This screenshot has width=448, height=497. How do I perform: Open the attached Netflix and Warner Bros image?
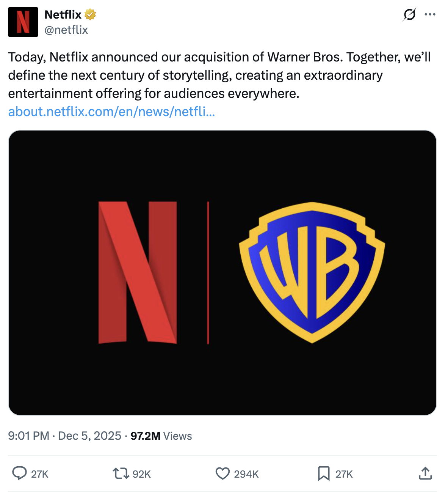pos(223,272)
